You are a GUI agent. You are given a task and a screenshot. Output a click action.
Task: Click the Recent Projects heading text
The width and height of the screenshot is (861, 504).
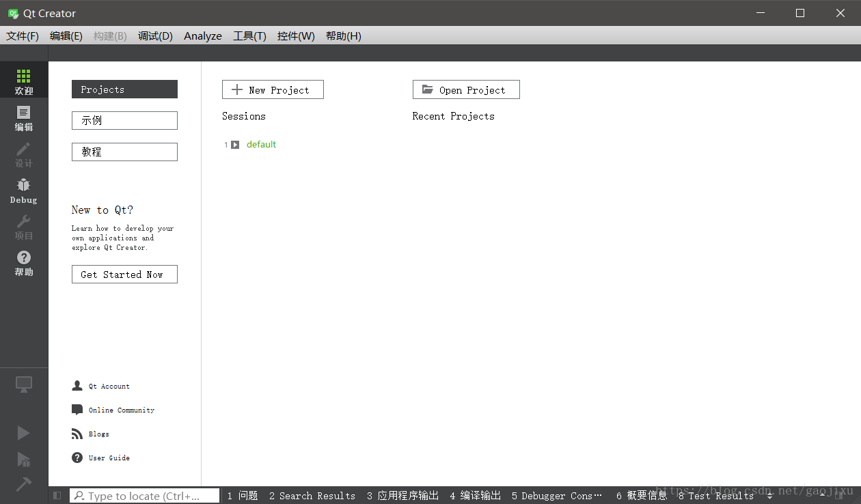click(x=453, y=116)
